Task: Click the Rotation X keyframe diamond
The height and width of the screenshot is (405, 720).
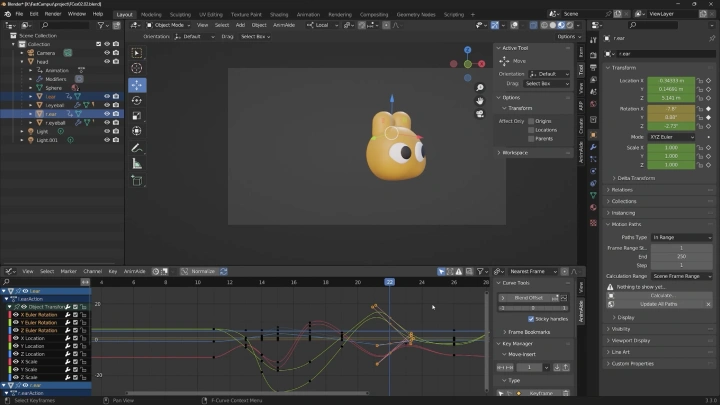Action: pos(709,109)
